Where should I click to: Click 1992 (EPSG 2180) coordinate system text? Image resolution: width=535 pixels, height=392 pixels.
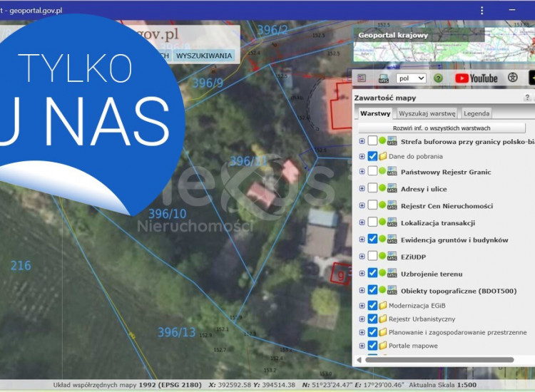tap(170, 385)
